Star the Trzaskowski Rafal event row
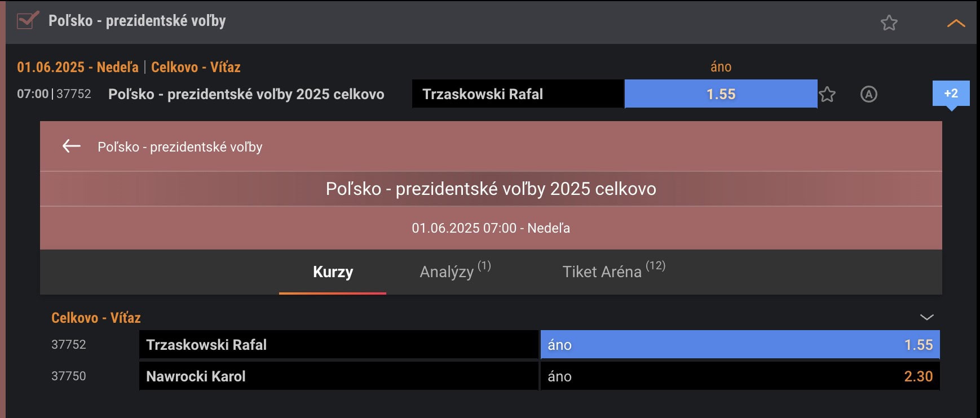The height and width of the screenshot is (418, 980). 827,94
